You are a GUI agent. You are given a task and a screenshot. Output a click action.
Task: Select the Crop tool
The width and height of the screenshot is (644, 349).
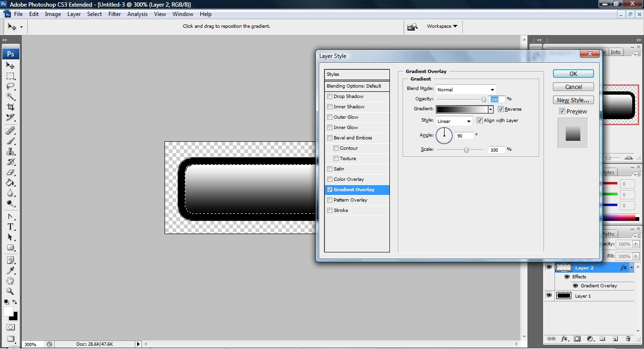pyautogui.click(x=10, y=107)
